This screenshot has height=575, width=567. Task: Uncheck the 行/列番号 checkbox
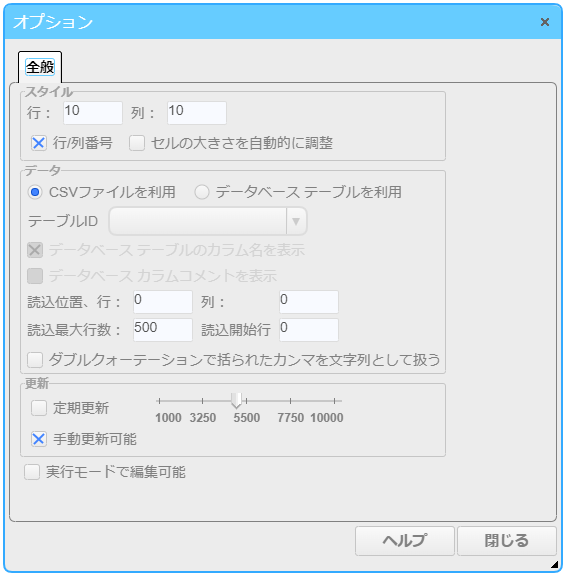click(x=39, y=143)
